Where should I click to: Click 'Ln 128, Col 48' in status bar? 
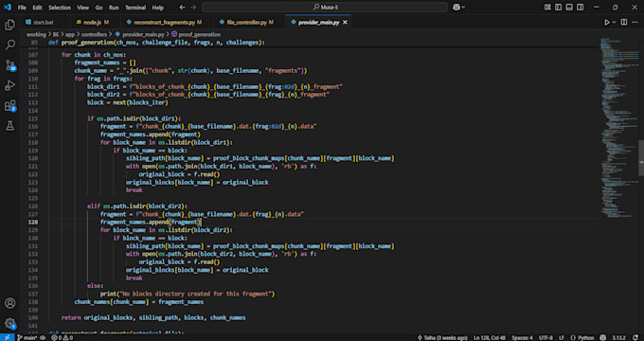tap(490, 338)
